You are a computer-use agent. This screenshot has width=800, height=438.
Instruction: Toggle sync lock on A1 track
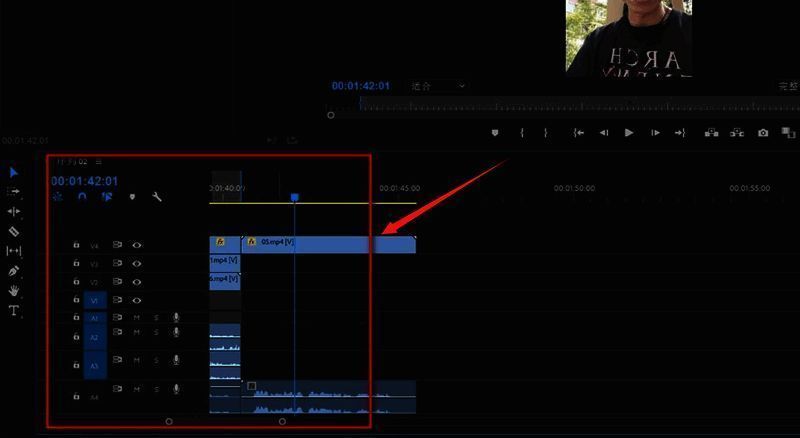pos(117,317)
